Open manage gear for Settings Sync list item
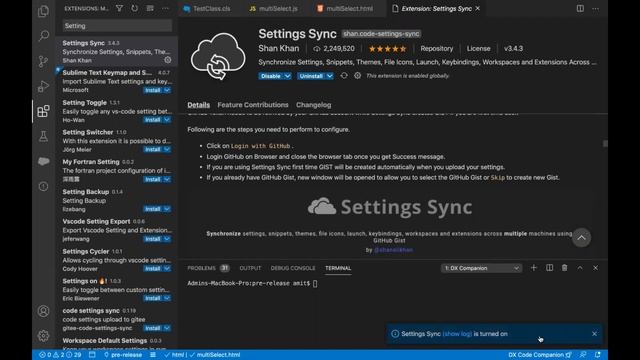Image resolution: width=640 pixels, height=360 pixels. coord(168,60)
